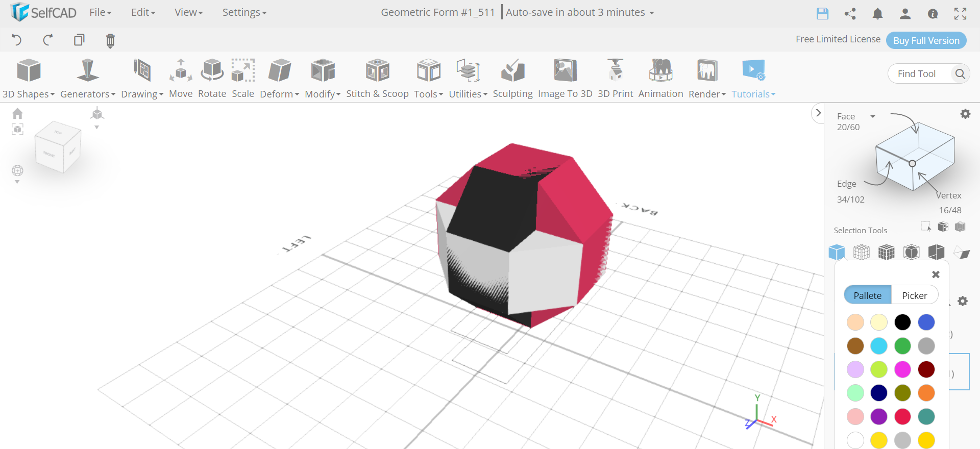Select the Move tool

[181, 79]
